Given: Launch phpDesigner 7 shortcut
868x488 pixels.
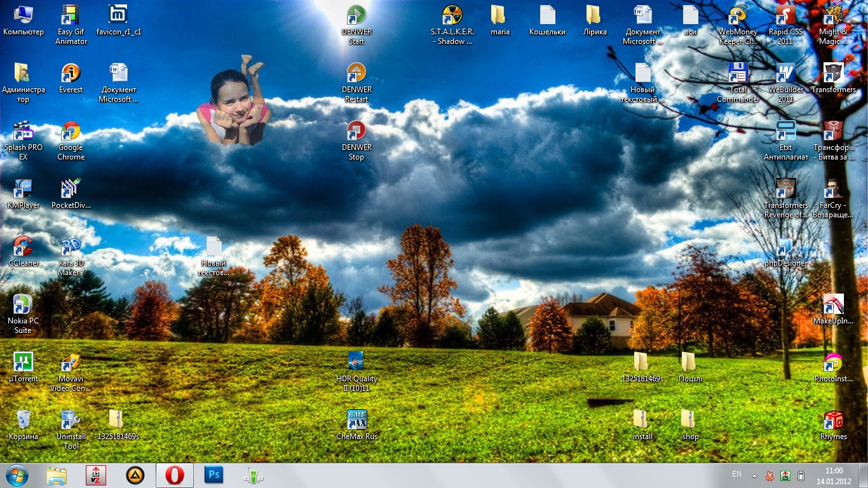Looking at the screenshot, I should point(785,248).
